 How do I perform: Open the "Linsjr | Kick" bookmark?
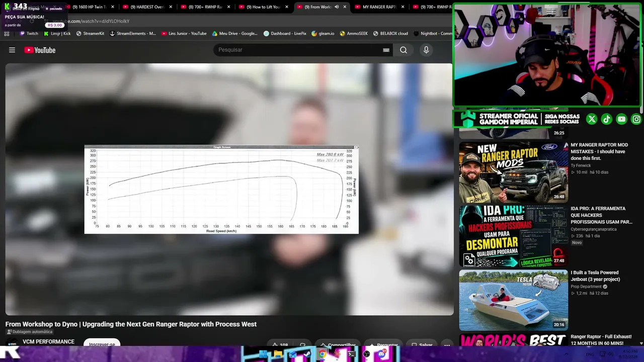point(57,34)
